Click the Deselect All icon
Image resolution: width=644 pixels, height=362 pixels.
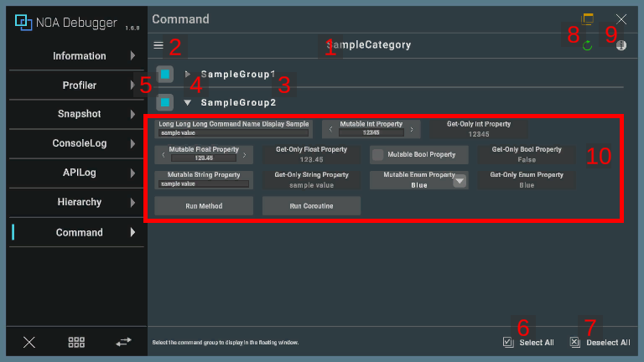pyautogui.click(x=575, y=342)
